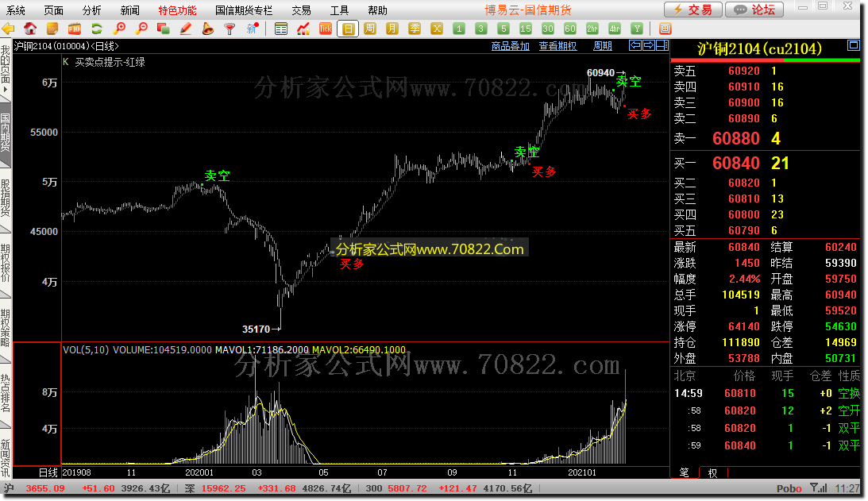Image resolution: width=868 pixels, height=501 pixels.
Task: Open 热点排名 sidebar tab
Action: [6, 394]
